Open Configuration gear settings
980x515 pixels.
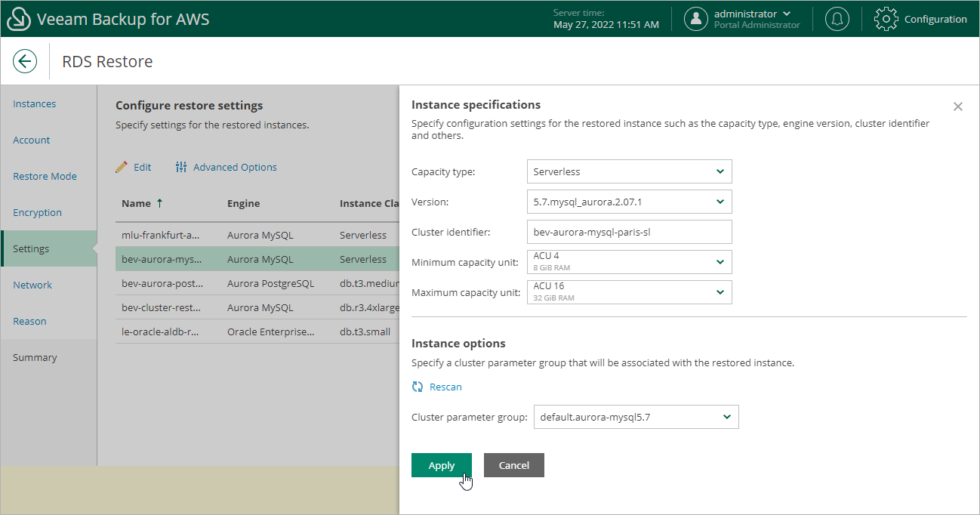tap(885, 20)
